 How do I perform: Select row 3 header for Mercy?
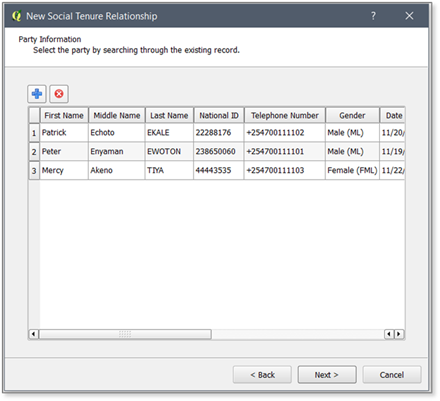(x=34, y=171)
